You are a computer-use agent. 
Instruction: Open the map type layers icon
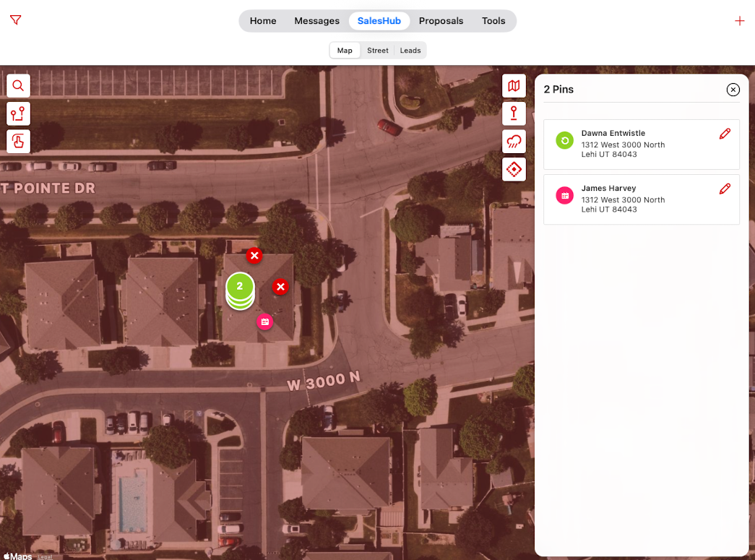tap(514, 86)
